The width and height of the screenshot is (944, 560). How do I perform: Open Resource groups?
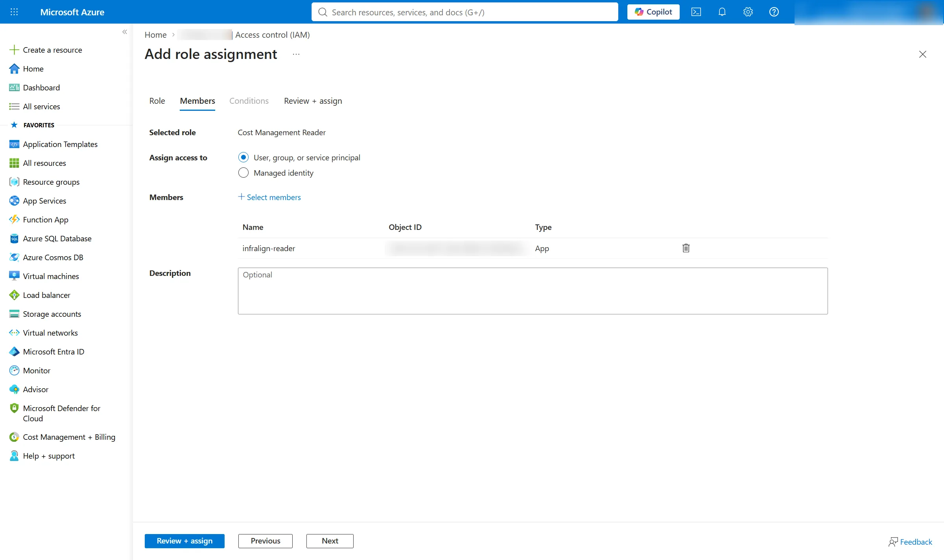(51, 182)
